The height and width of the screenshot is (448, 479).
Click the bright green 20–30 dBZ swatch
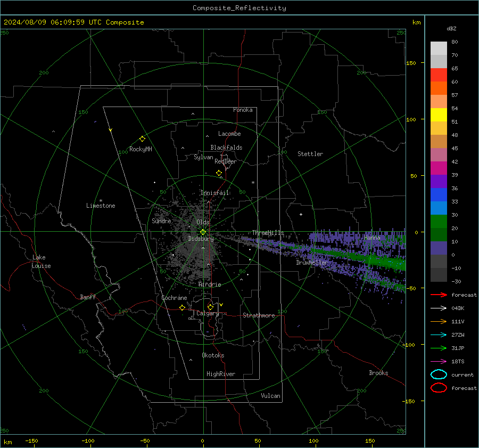pos(439,222)
